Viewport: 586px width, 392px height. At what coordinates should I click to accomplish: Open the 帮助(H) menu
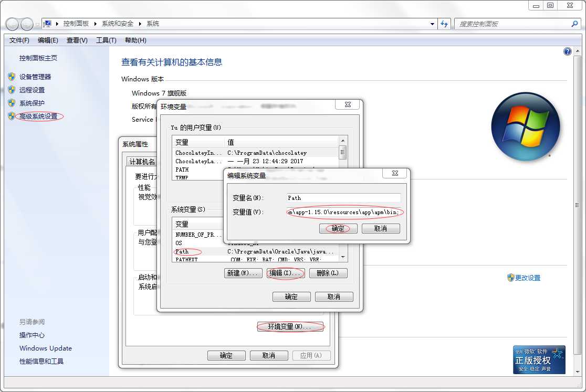135,40
